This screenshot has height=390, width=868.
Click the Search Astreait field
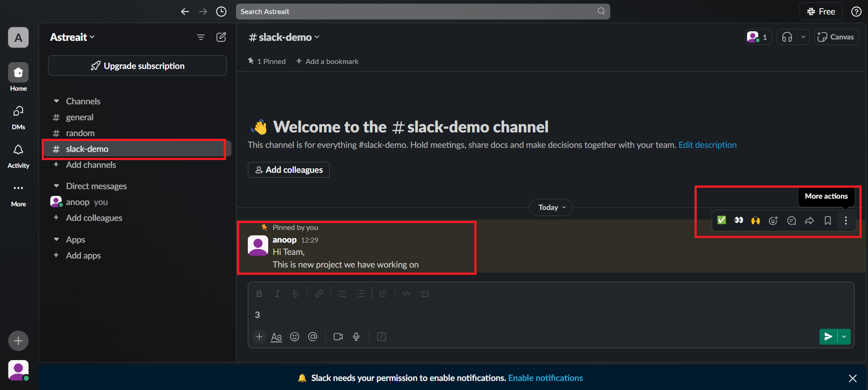[417, 11]
